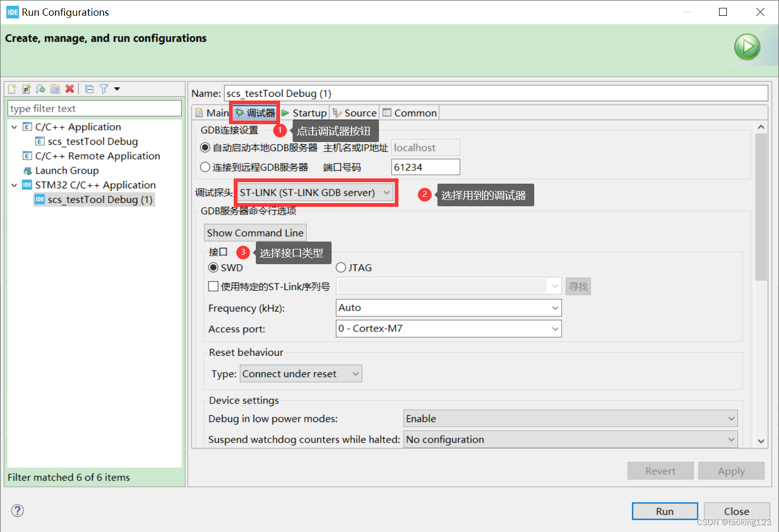The image size is (779, 532).
Task: Select scs_testTool Debug under C/C++ Application
Action: [x=93, y=142]
